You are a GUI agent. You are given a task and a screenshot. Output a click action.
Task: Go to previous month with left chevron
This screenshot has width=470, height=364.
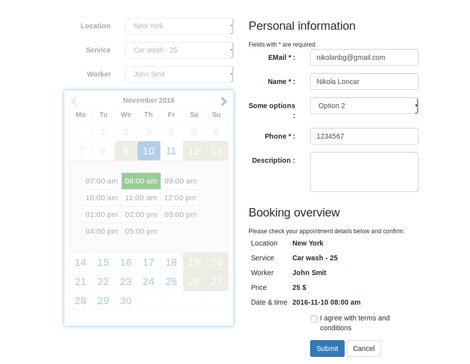coord(74,101)
